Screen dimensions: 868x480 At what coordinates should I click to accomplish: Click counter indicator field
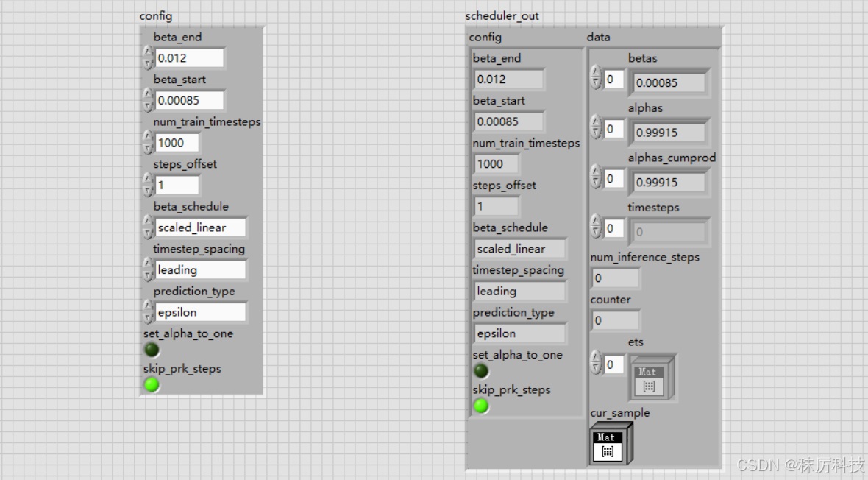tap(615, 320)
